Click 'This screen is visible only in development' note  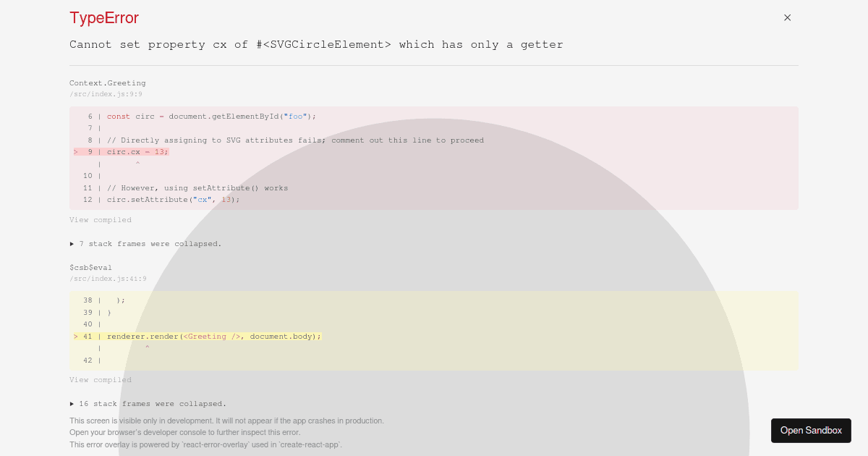coord(226,421)
